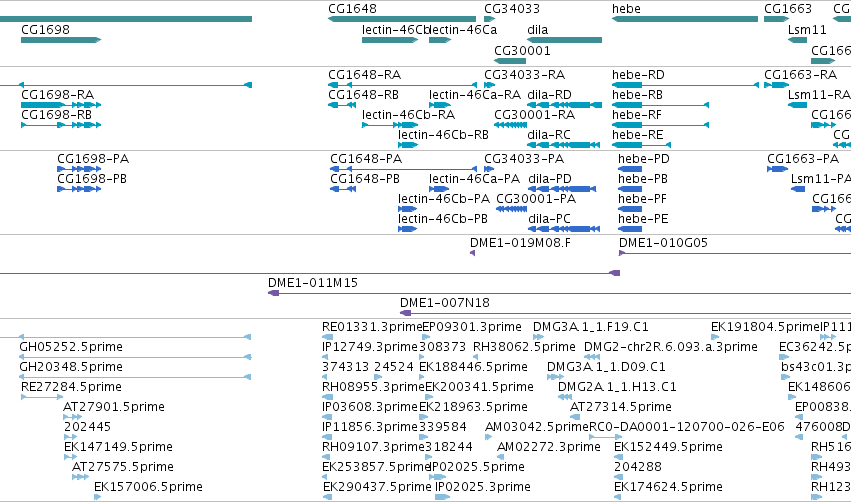Click EST GH05252.5prime
Screen dimensions: 851x502
click(x=71, y=347)
